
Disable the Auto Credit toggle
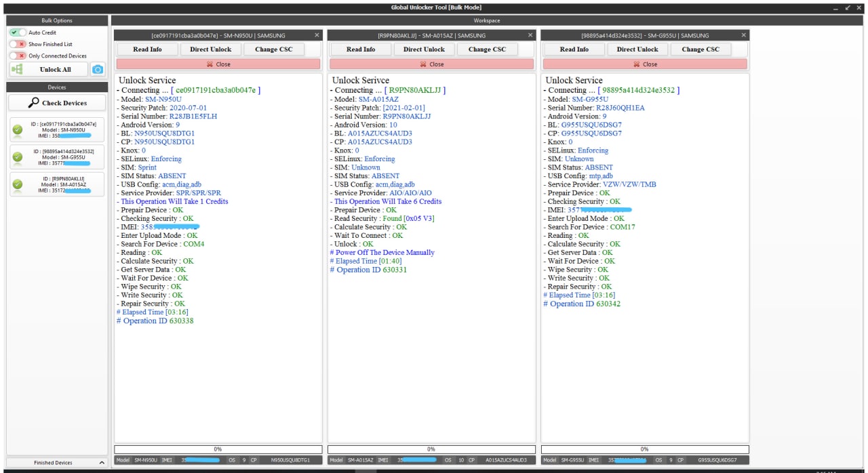18,33
